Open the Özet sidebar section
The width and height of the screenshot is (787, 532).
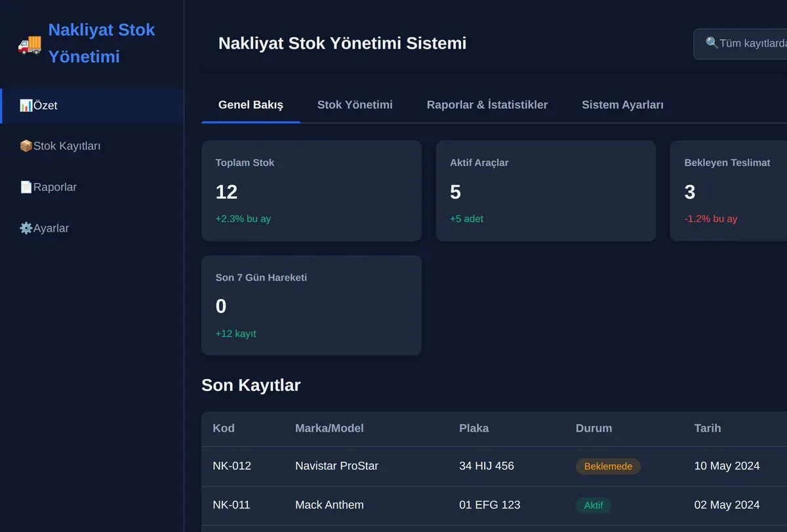92,106
